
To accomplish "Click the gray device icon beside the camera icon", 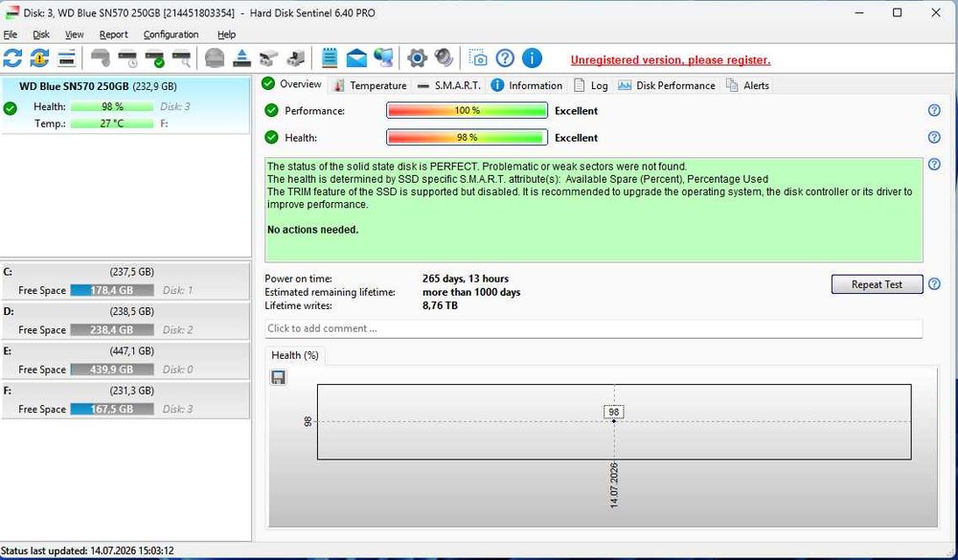I will pyautogui.click(x=296, y=58).
